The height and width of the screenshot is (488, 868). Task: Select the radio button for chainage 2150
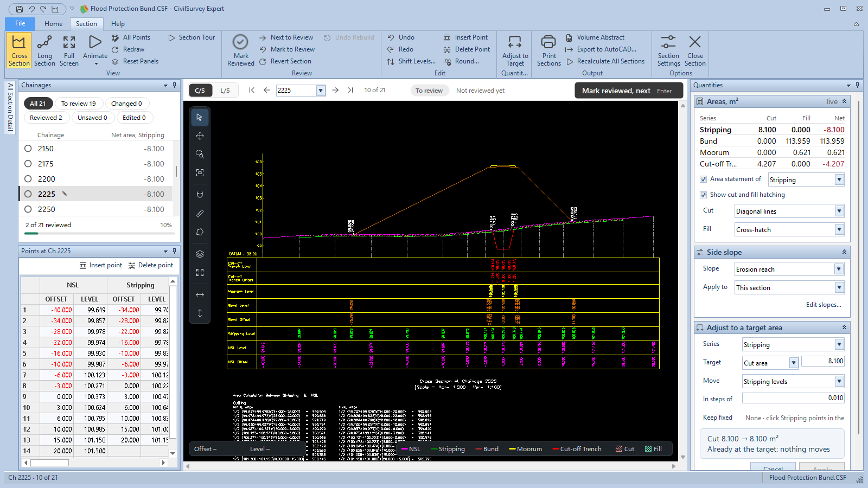click(x=28, y=149)
